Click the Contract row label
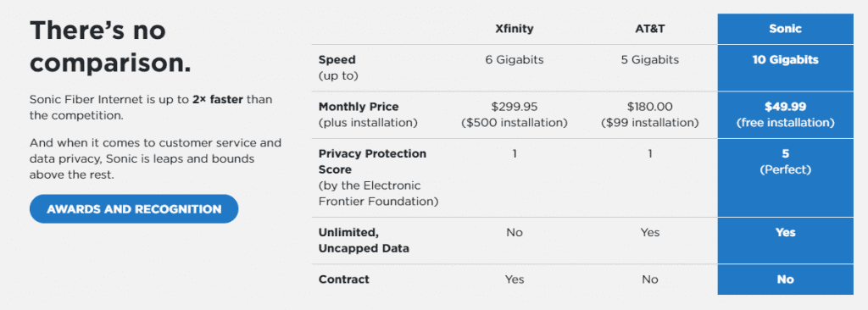The image size is (868, 310). point(344,280)
